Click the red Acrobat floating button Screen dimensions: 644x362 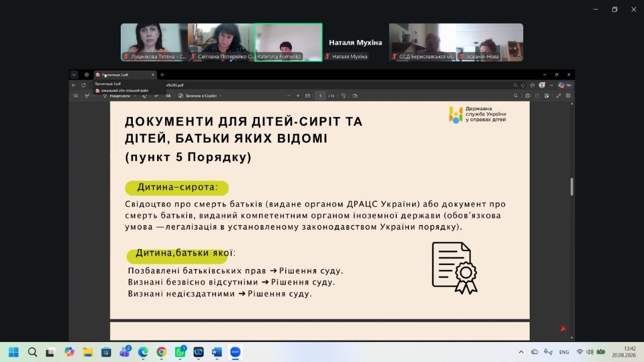click(563, 329)
